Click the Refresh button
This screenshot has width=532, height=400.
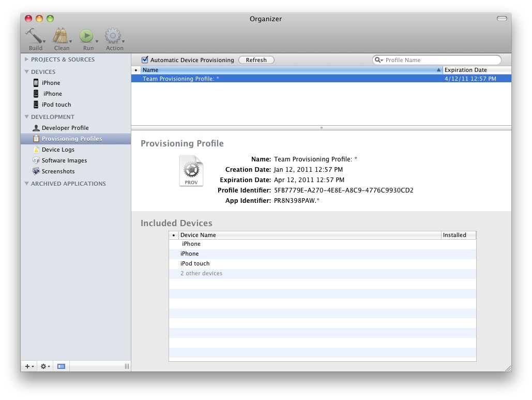click(x=256, y=60)
